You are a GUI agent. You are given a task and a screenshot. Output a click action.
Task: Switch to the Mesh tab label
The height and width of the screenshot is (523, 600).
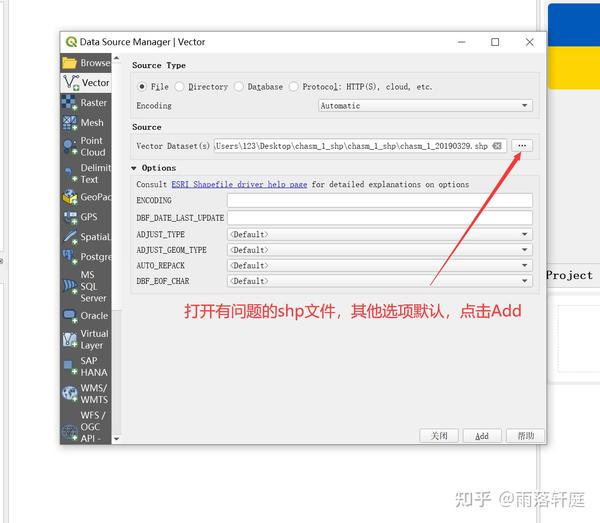[92, 123]
